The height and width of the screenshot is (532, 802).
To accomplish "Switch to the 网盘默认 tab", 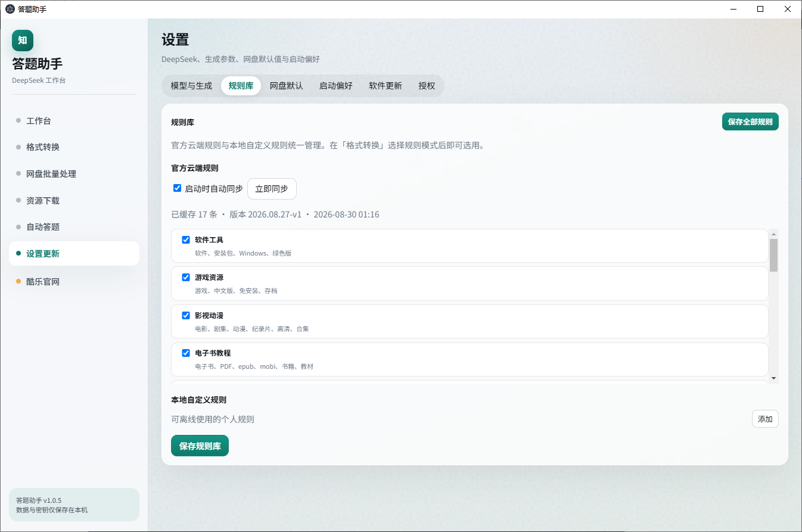I will coord(287,86).
